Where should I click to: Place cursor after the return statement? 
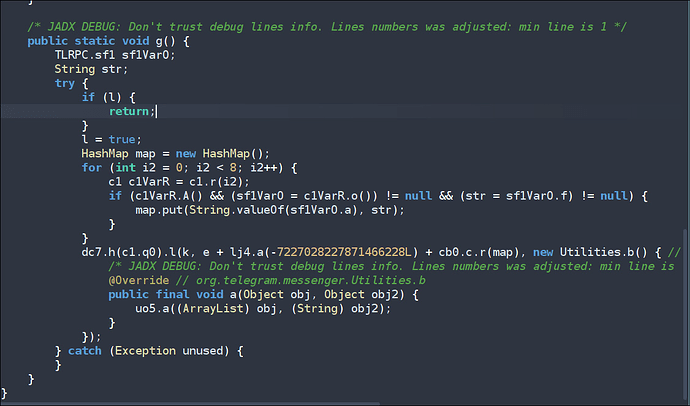pyautogui.click(x=157, y=111)
